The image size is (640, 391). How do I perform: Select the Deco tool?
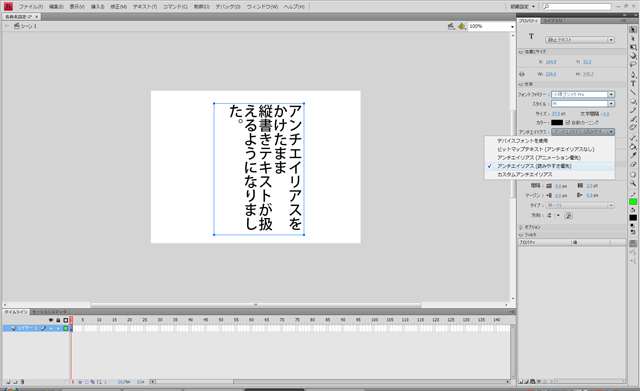[633, 127]
